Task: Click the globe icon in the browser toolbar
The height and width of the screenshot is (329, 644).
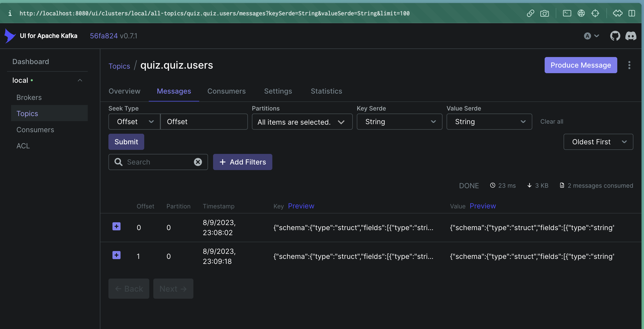Action: (x=581, y=13)
